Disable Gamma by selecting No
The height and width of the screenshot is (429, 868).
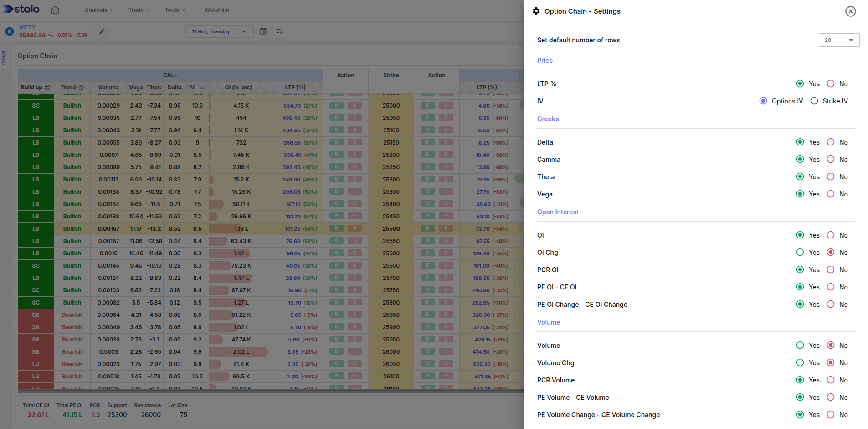point(831,160)
